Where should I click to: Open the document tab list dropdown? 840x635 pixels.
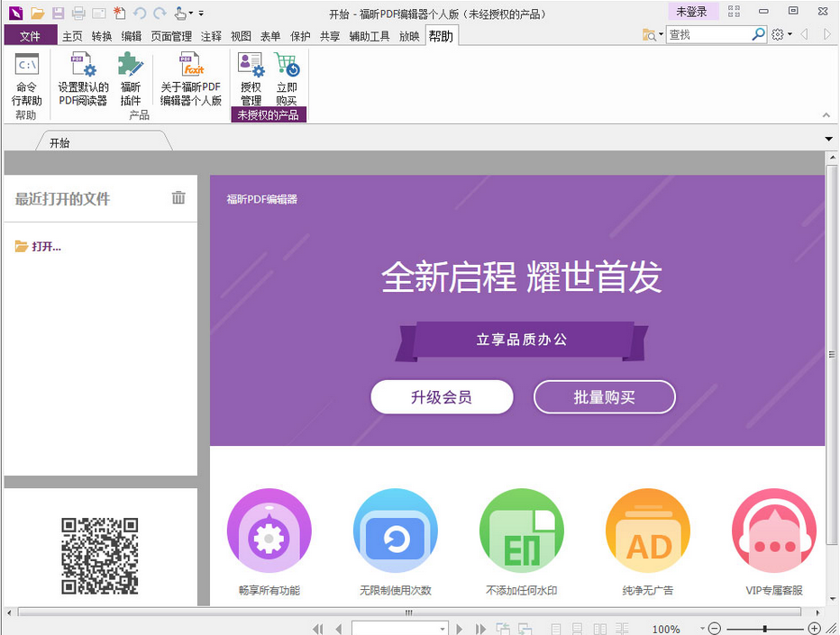click(829, 140)
